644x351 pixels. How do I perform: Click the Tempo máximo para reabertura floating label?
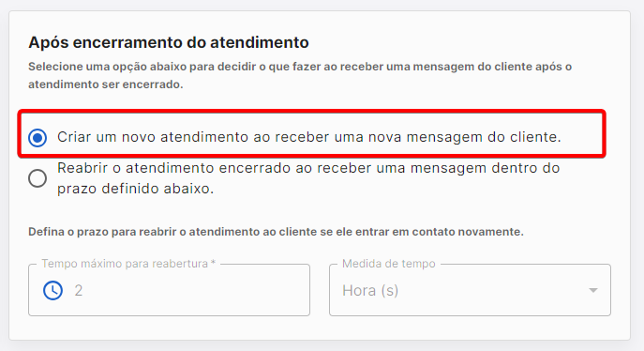click(x=128, y=264)
